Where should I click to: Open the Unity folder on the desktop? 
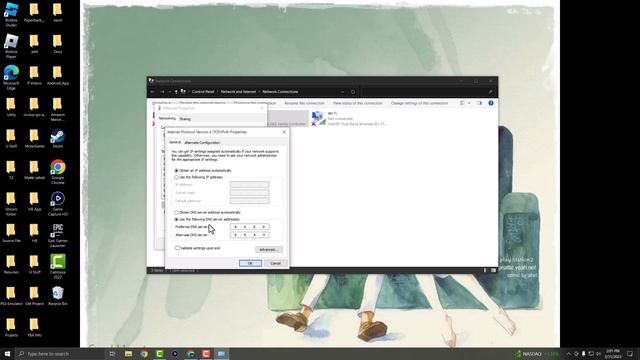click(x=11, y=107)
